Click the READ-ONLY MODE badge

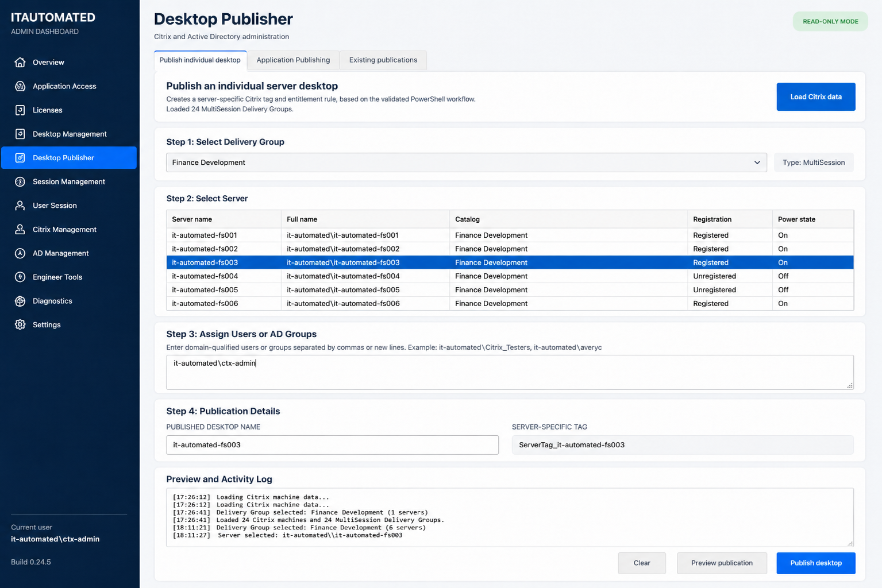point(830,21)
